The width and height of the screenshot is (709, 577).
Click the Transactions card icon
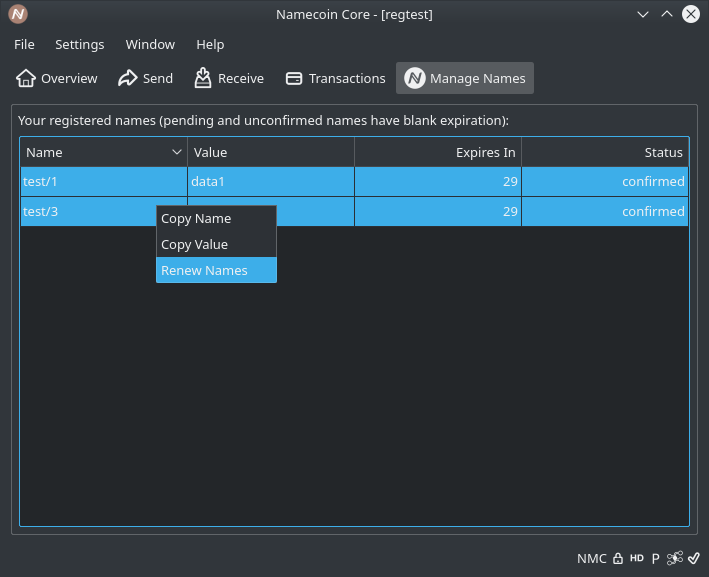click(294, 78)
